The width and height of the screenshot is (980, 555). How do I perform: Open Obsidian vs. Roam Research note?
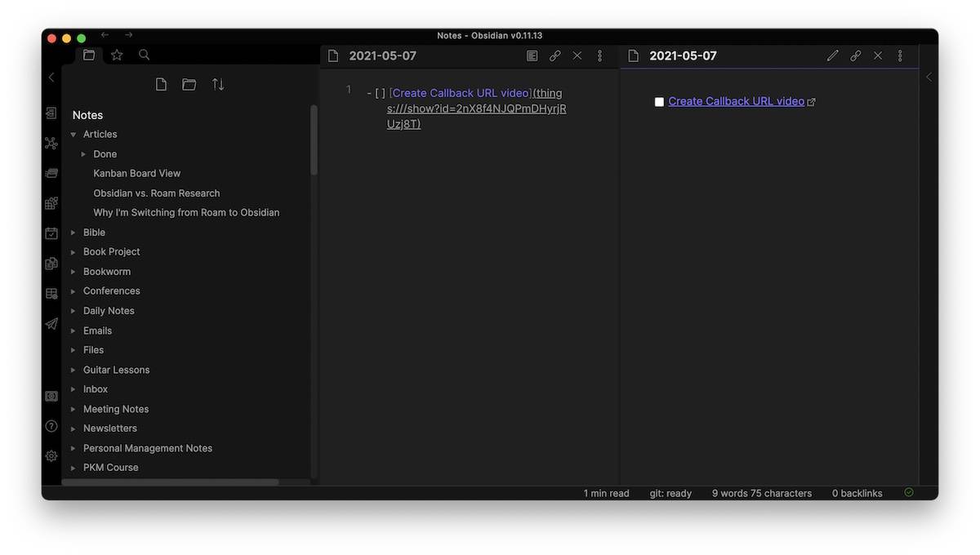(x=157, y=193)
